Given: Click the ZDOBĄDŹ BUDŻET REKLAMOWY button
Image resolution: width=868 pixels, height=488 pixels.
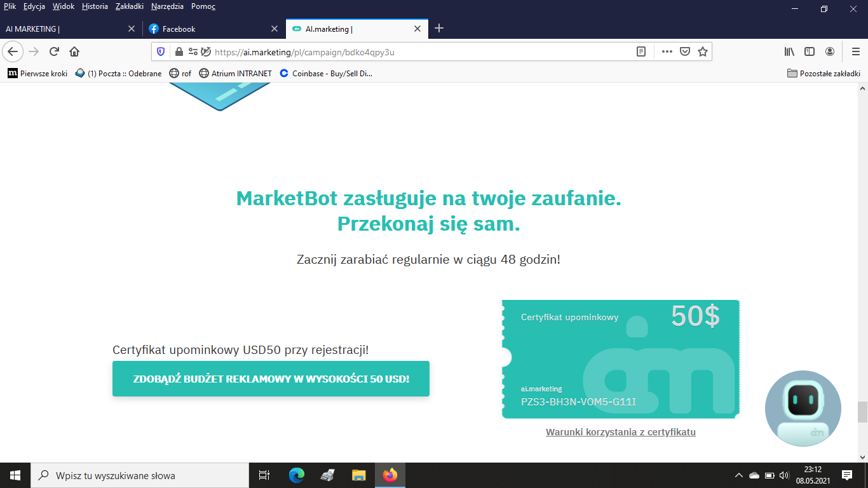Looking at the screenshot, I should (x=271, y=379).
